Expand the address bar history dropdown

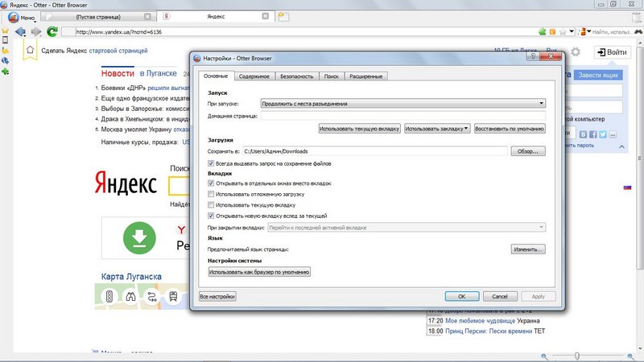coord(572,31)
